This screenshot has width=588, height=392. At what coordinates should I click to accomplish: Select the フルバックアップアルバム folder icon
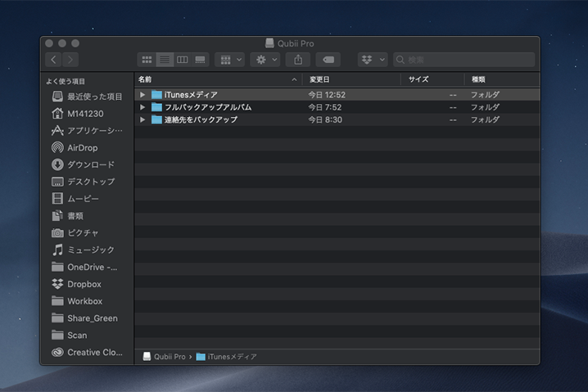pyautogui.click(x=156, y=107)
